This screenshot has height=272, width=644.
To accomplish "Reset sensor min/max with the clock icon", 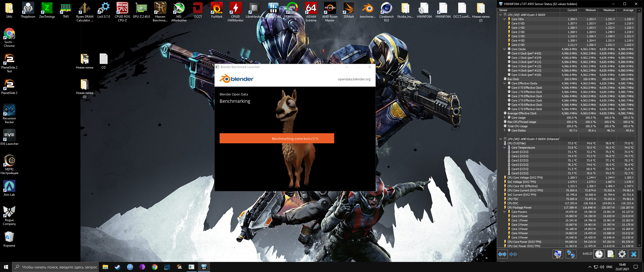I will pyautogui.click(x=599, y=254).
